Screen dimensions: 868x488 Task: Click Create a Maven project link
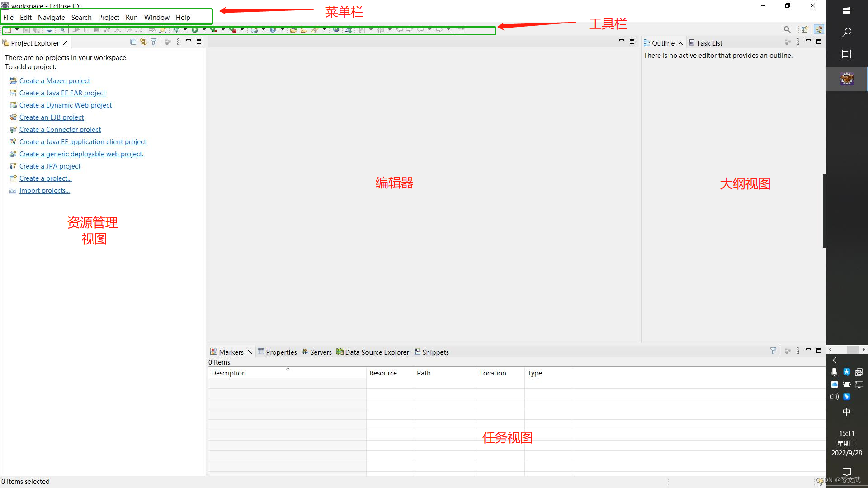54,80
